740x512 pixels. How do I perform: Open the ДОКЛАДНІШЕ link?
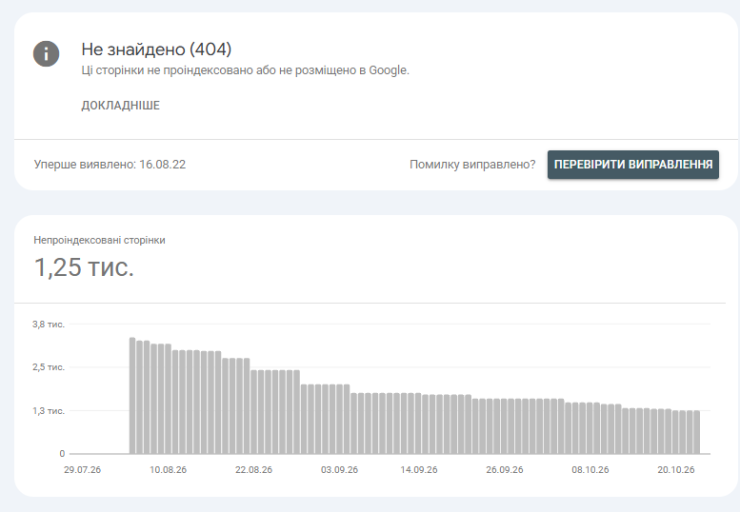coord(120,105)
